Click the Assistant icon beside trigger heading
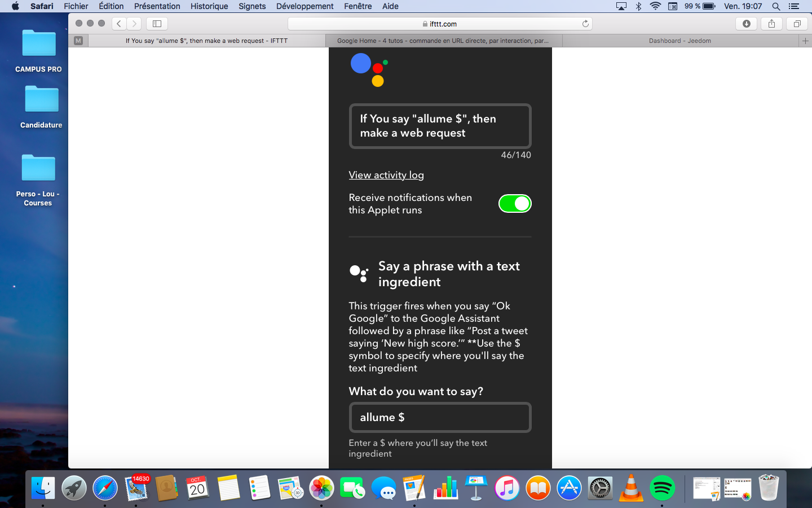The image size is (812, 508). (359, 274)
